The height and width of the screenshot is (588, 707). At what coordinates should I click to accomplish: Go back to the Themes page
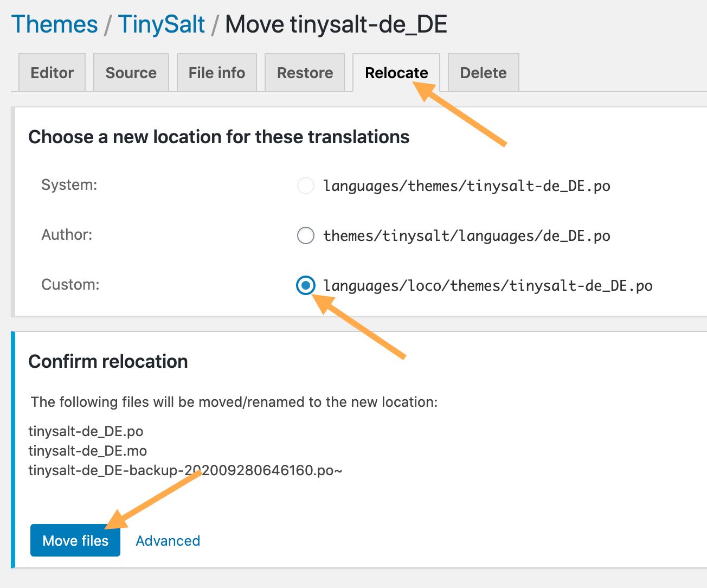[54, 24]
